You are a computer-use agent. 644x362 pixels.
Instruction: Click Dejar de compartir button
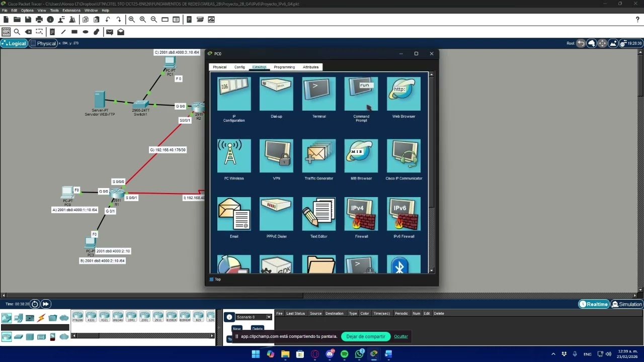pyautogui.click(x=366, y=336)
